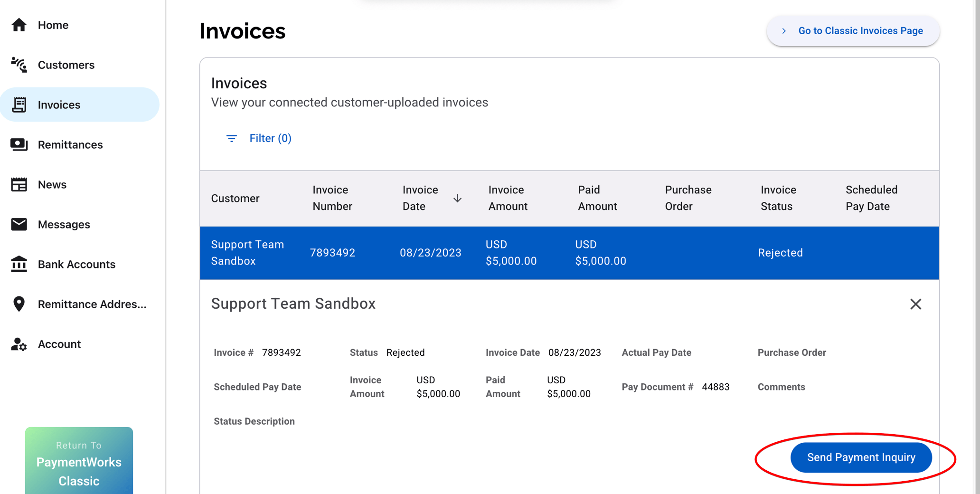Open Remittances using its icon
Viewport: 980px width, 494px height.
(19, 144)
